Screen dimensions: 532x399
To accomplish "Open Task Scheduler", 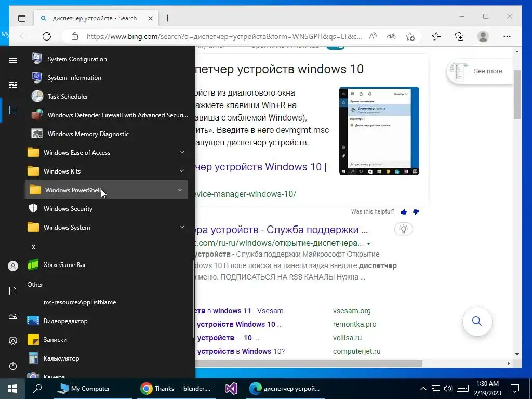I will tap(106, 96).
